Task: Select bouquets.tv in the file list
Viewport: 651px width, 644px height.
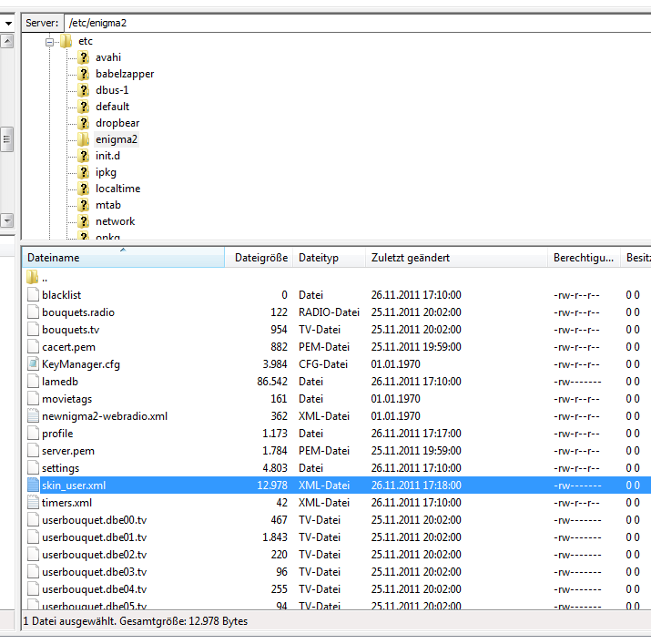Action: (x=70, y=330)
